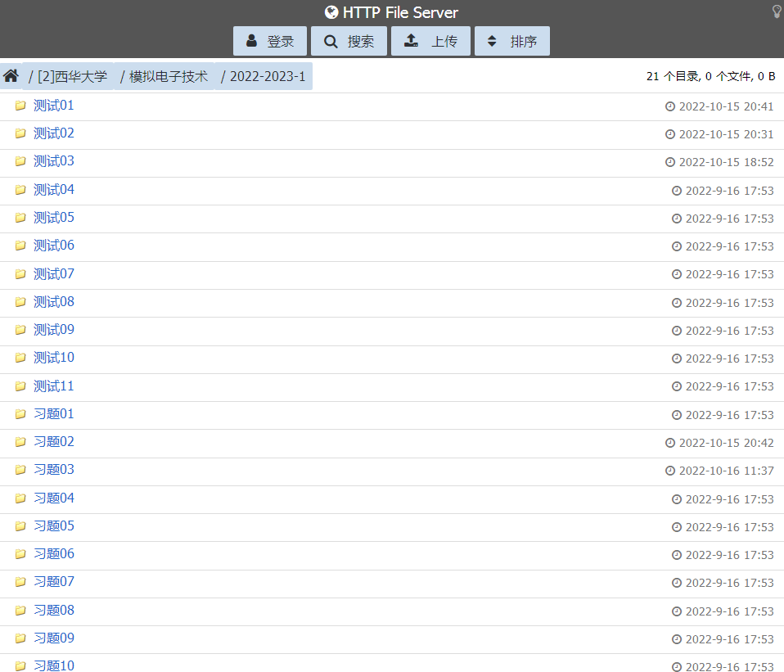Click folder icon for 习题02

coord(20,442)
